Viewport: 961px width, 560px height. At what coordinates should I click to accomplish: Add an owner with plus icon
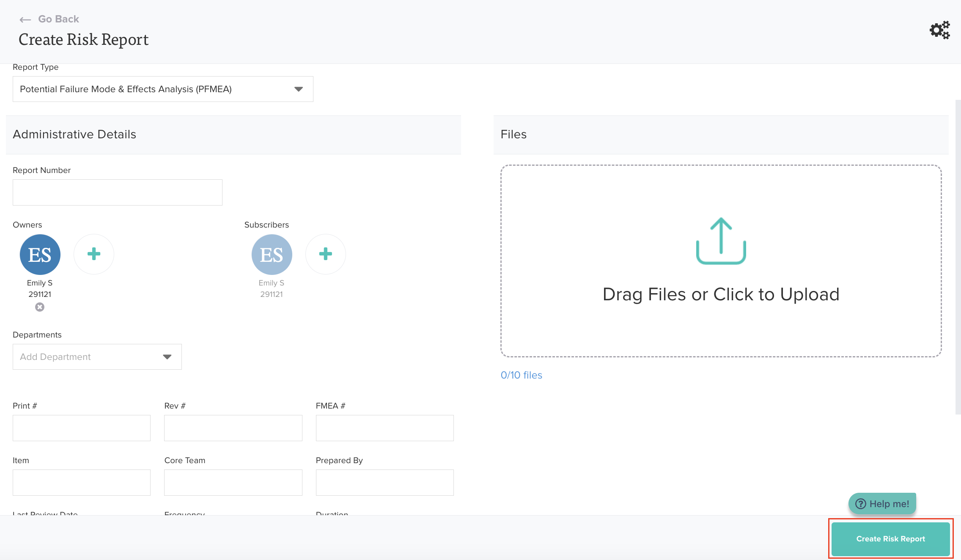[94, 254]
